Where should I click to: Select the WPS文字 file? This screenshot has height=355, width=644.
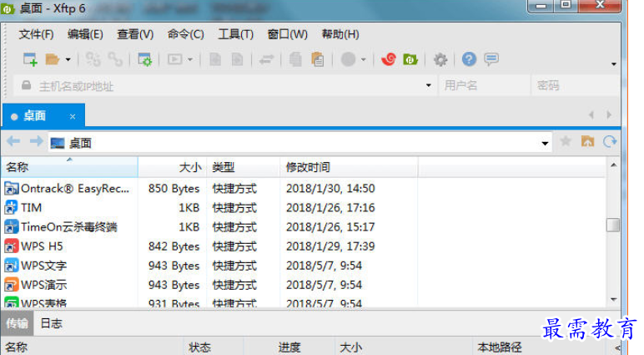35,266
